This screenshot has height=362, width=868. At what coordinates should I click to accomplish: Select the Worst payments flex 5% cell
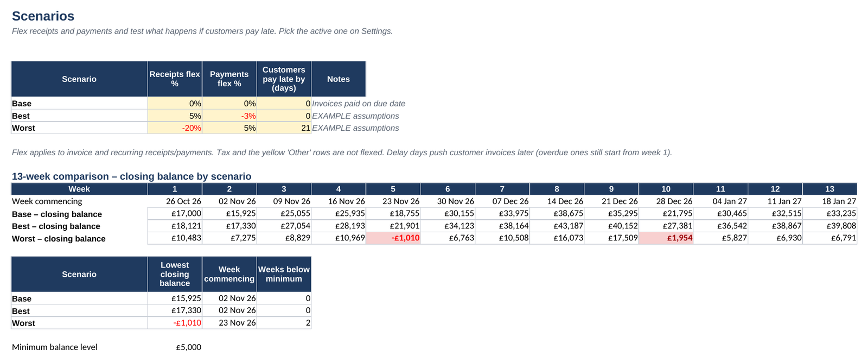229,128
